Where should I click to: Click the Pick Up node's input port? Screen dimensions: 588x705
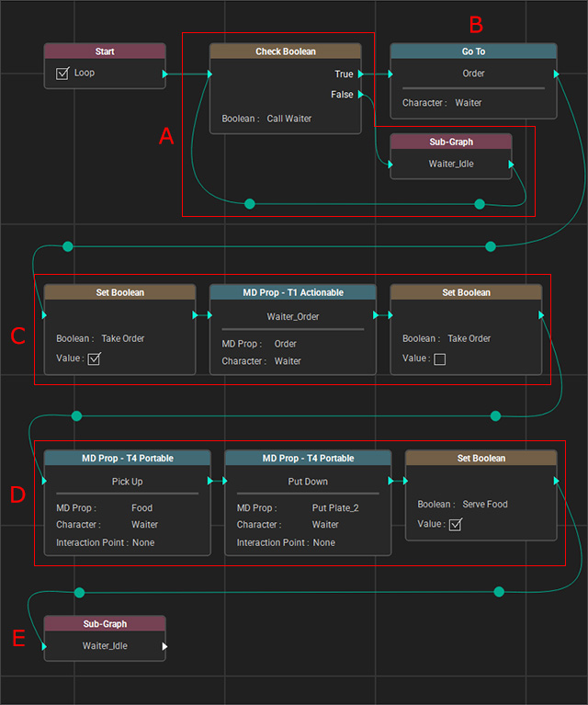44,481
